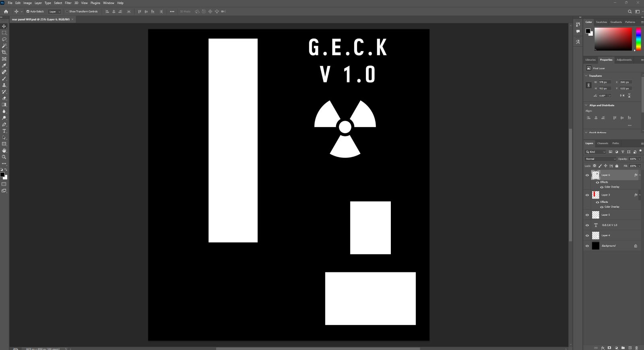Lock transparent pixels in Layers panel
Image resolution: width=644 pixels, height=350 pixels.
594,166
